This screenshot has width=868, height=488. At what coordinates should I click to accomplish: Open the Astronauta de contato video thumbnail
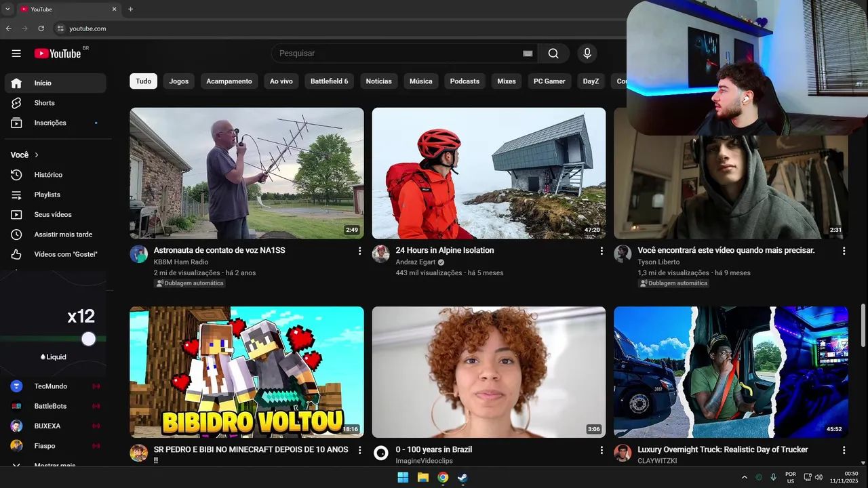pos(247,173)
